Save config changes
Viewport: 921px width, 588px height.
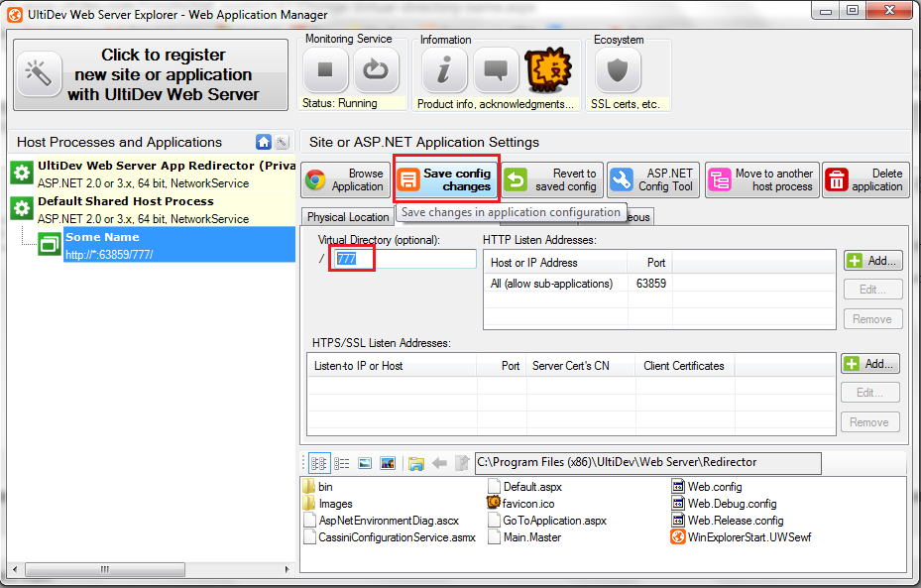(446, 179)
